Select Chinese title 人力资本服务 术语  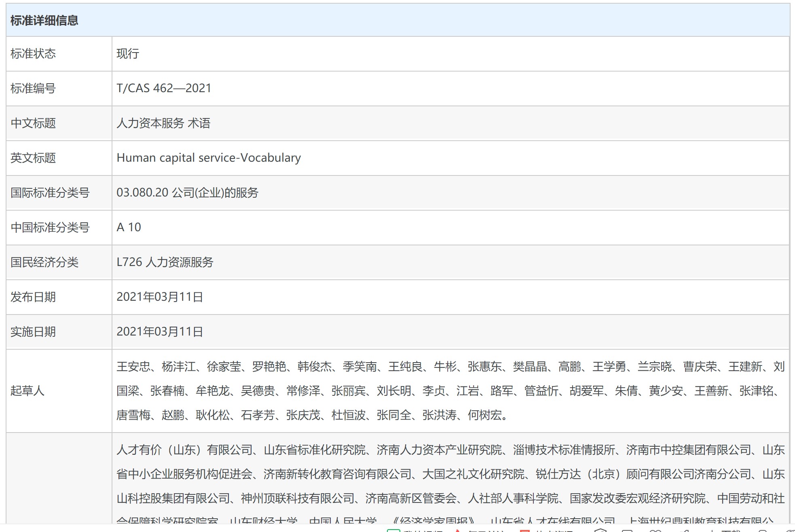[x=163, y=123]
